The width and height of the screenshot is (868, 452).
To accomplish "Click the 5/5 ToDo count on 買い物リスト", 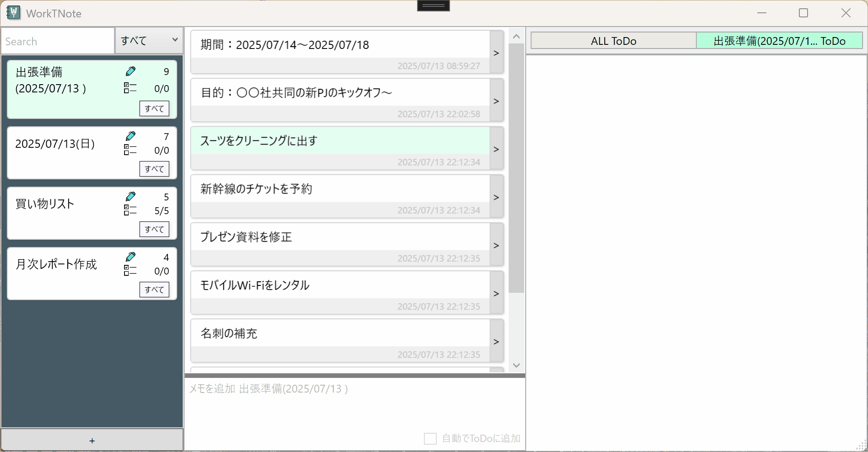I will 162,210.
